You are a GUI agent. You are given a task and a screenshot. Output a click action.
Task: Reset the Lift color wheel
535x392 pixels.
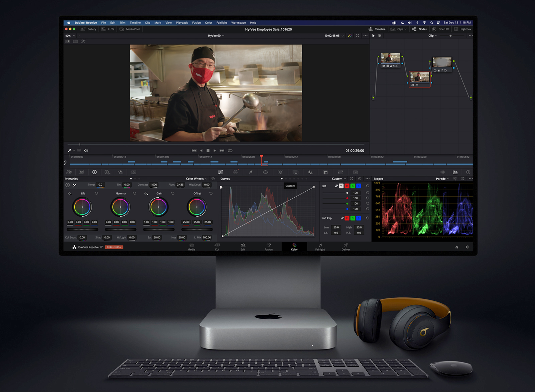[x=96, y=193]
